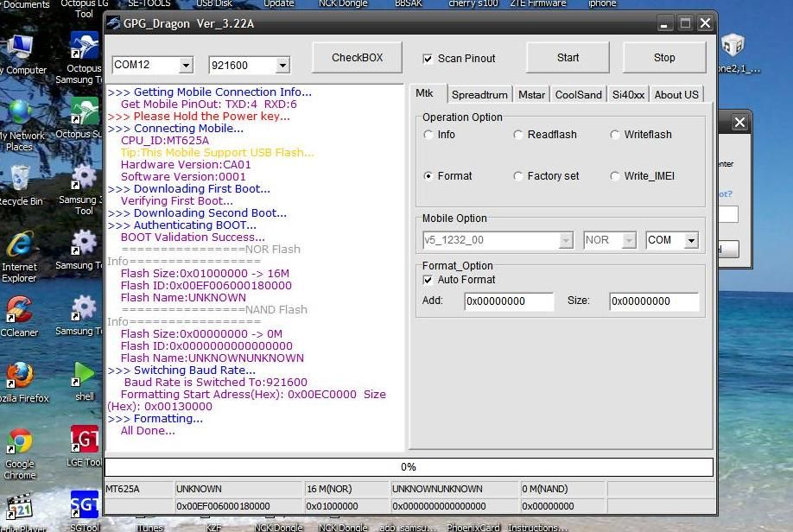This screenshot has width=793, height=532.
Task: Select the LGE Tool desktop shortcut
Action: [x=84, y=439]
